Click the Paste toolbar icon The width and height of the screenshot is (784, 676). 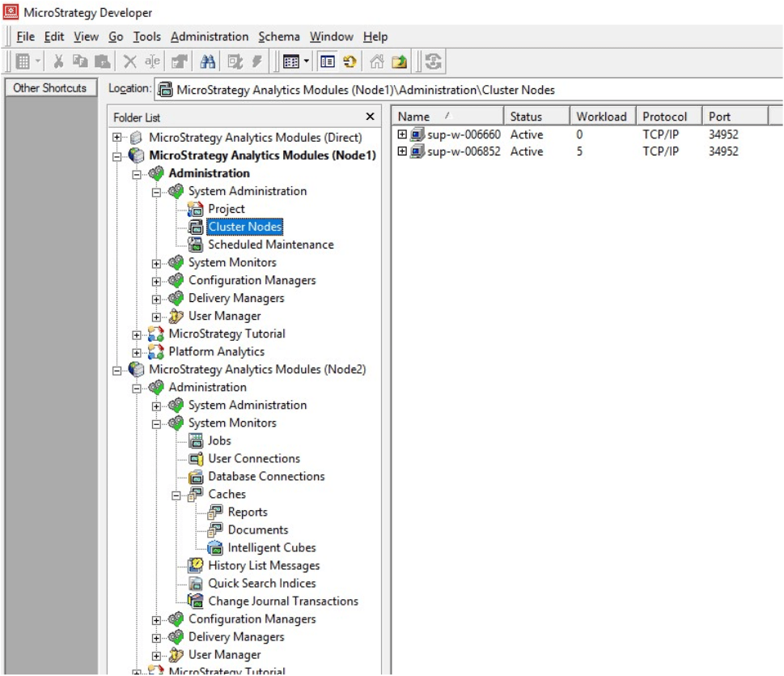tap(103, 62)
